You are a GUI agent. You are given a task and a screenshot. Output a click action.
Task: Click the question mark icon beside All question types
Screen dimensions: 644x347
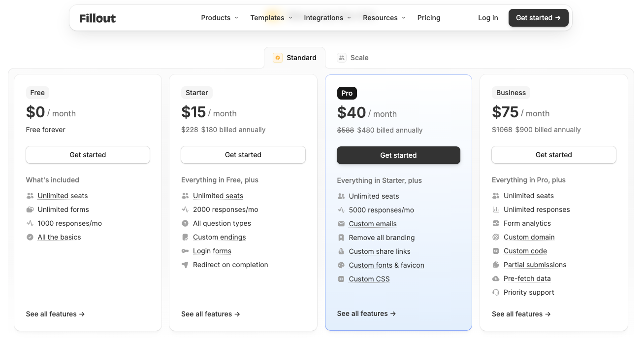point(185,223)
